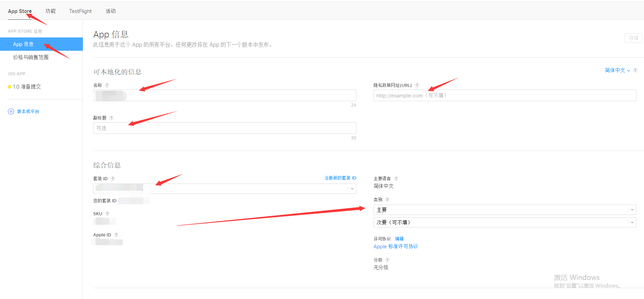The height and width of the screenshot is (299, 644).
Task: Click the 版本或平台 link
Action: click(x=28, y=111)
